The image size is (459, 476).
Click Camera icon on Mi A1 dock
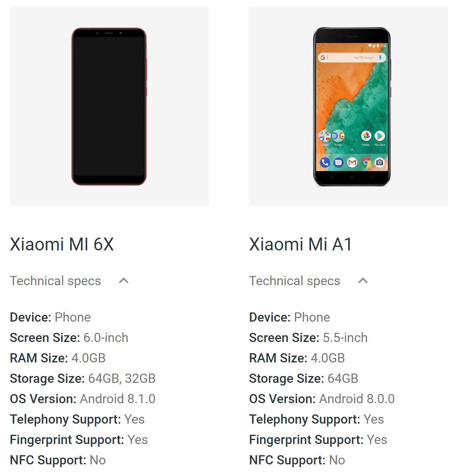pos(379,163)
